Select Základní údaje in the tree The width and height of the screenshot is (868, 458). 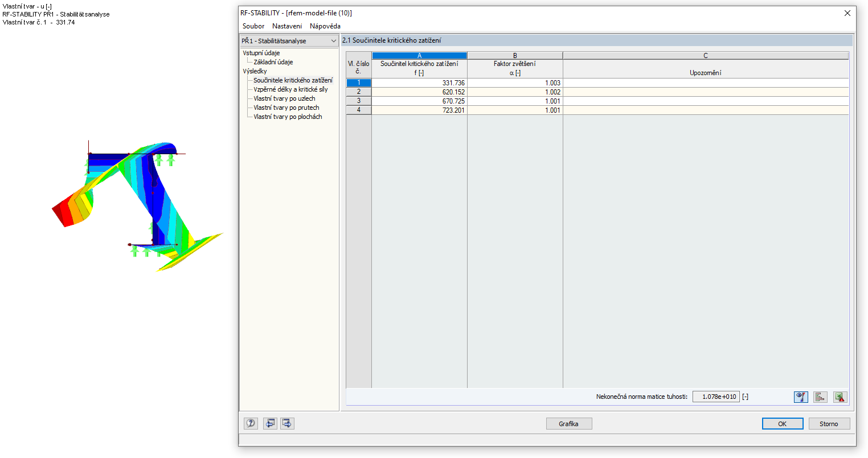273,62
